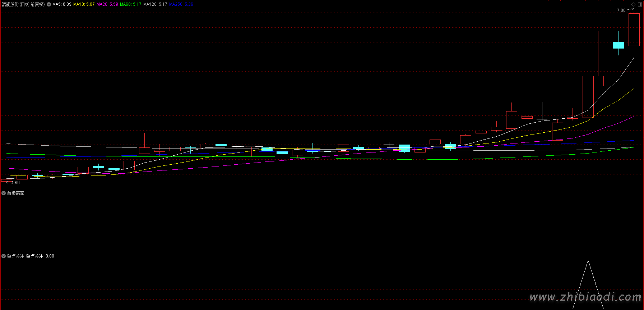Click the green MA60 legend label
This screenshot has width=644, height=310.
(130, 4)
